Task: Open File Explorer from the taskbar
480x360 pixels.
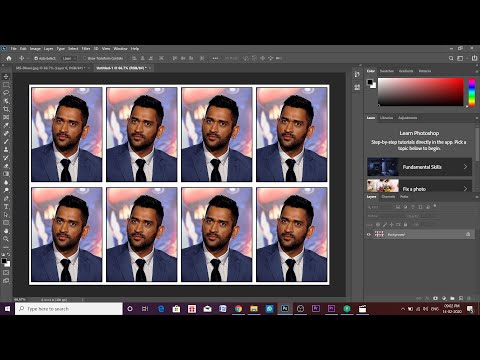Action: pyautogui.click(x=254, y=309)
